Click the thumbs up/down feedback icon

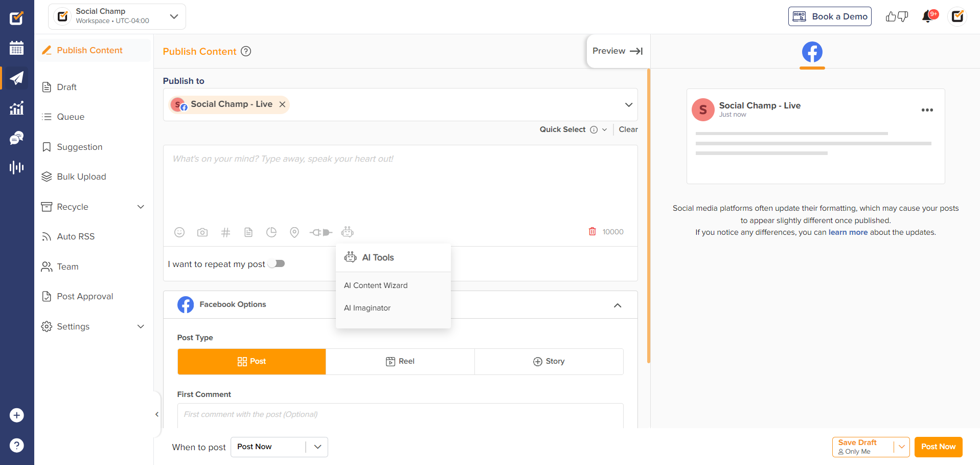[x=897, y=16]
